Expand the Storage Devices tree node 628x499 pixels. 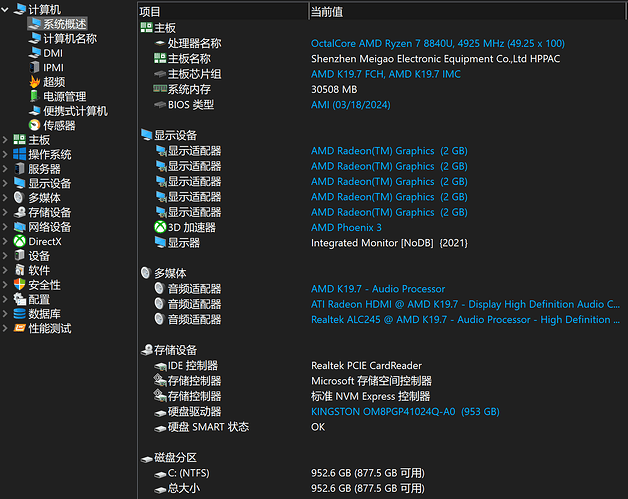[6, 212]
